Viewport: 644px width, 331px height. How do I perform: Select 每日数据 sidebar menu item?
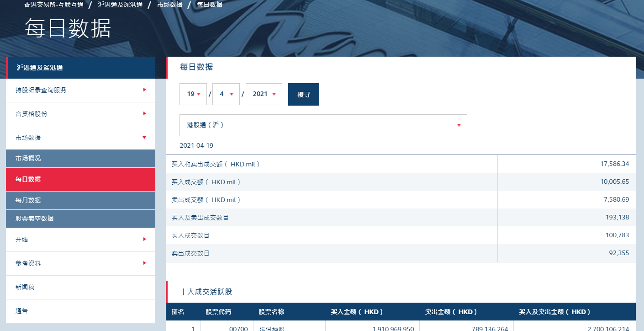[x=80, y=179]
